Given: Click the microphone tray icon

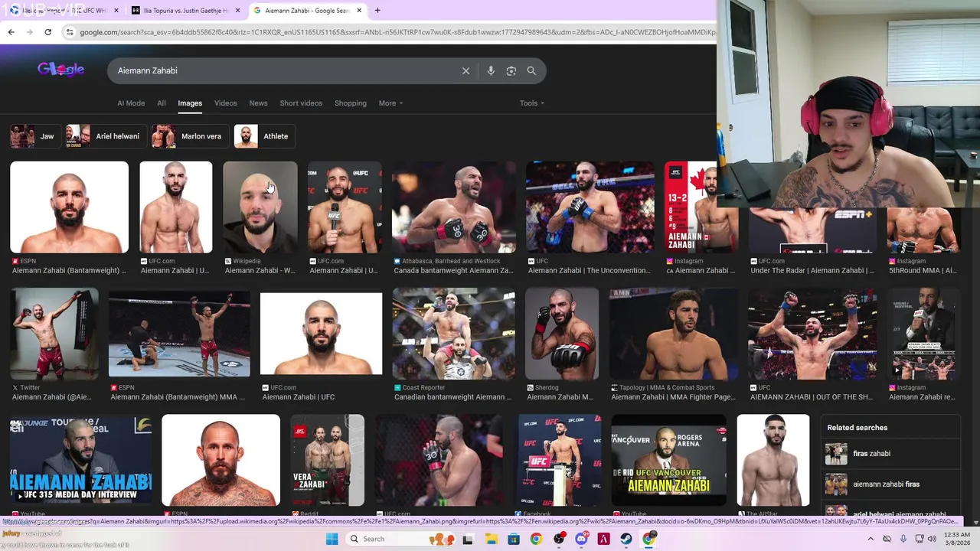Looking at the screenshot, I should 903,539.
